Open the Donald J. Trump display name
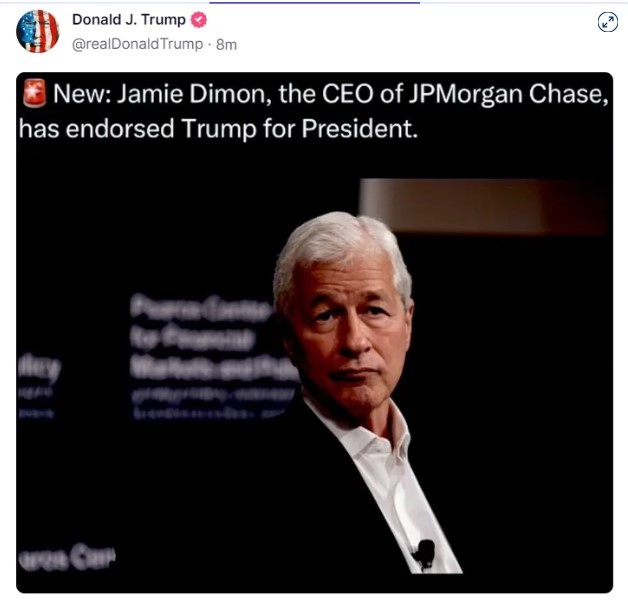Viewport: 628px width, 609px height. [x=129, y=20]
